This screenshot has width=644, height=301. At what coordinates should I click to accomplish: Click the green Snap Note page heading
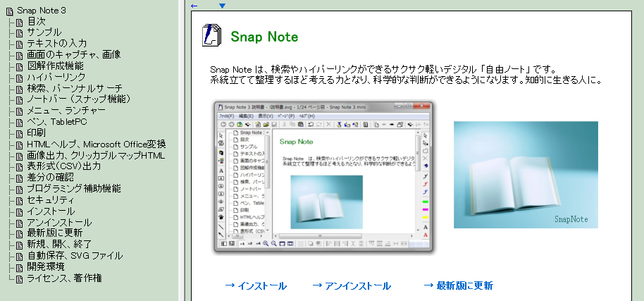(x=264, y=37)
